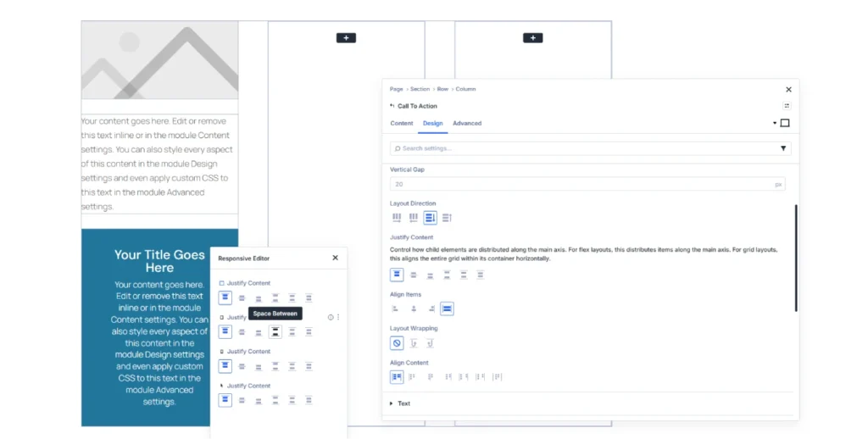Click the Section breadcrumb link
The image size is (868, 439).
[x=420, y=89]
